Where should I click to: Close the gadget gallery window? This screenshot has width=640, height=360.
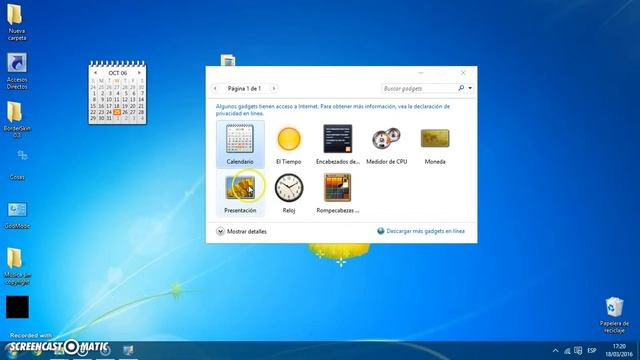463,73
